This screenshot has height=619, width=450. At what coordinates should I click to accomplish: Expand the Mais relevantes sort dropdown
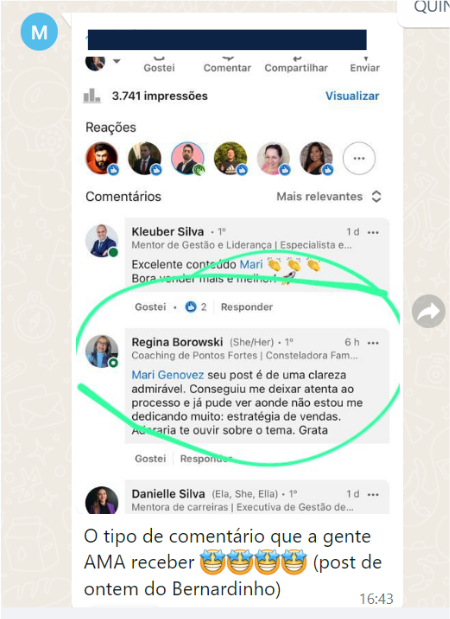coord(328,197)
